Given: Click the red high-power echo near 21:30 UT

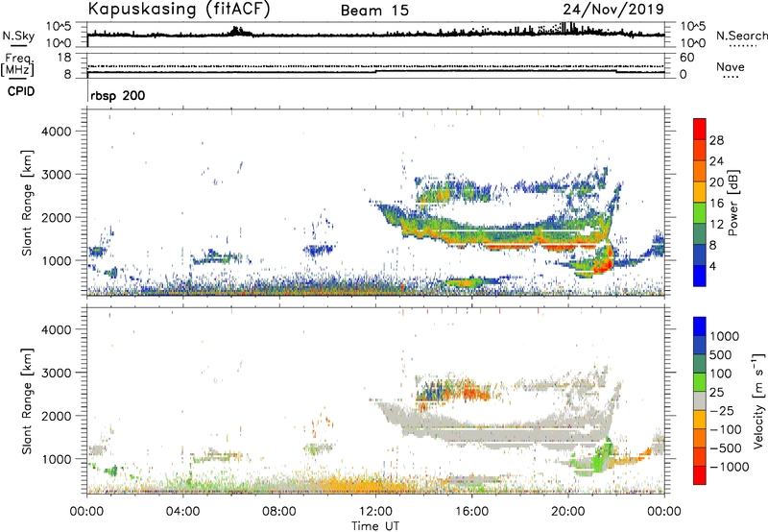Looking at the screenshot, I should coord(604,262).
